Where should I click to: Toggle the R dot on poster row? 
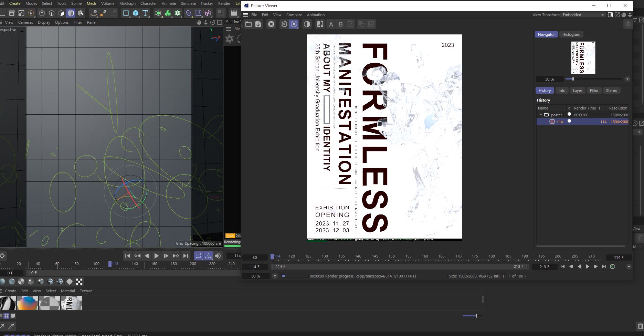[x=569, y=114]
